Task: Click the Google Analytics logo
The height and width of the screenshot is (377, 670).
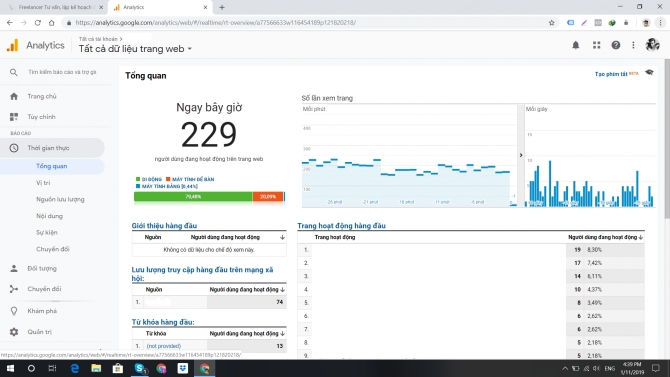Action: coord(12,45)
